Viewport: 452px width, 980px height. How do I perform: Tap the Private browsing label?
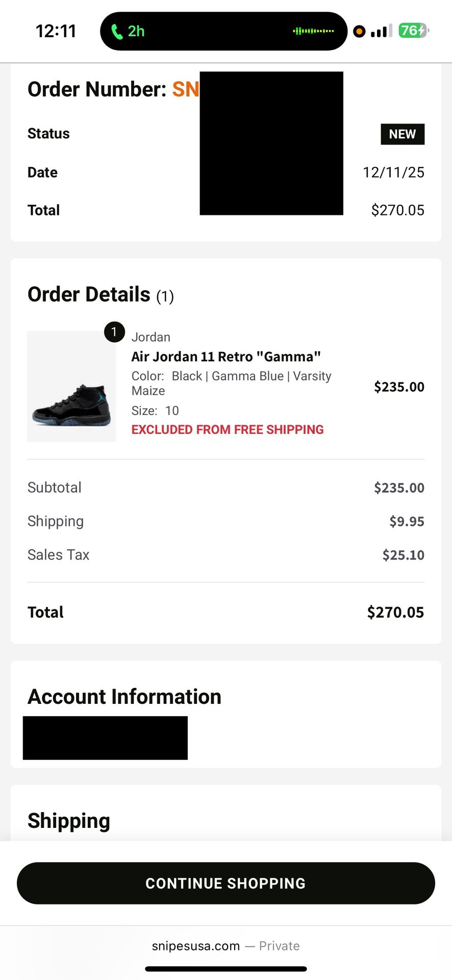pyautogui.click(x=279, y=946)
